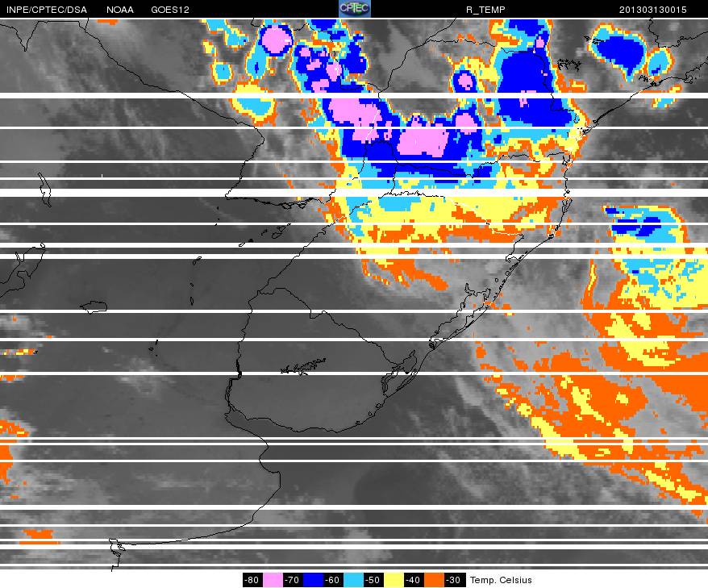
Task: Click the -30 legend value
Action: coord(454,580)
